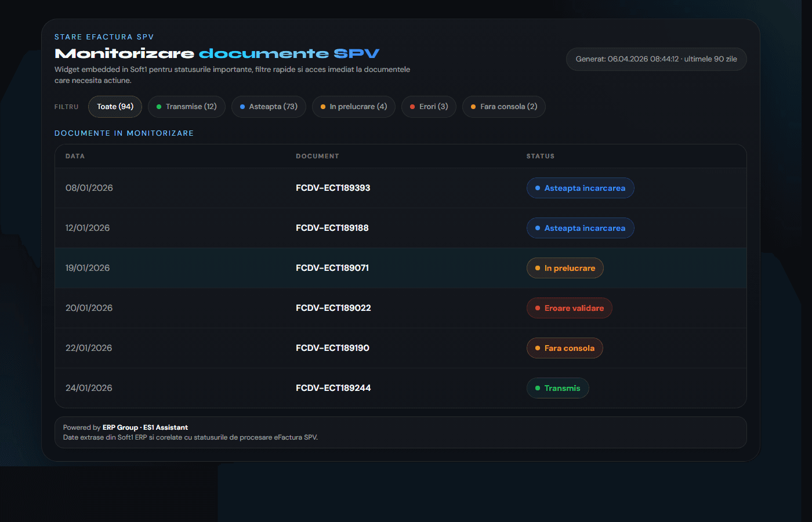This screenshot has width=812, height=522.
Task: Show Asteapta (73) documents only
Action: tap(269, 107)
